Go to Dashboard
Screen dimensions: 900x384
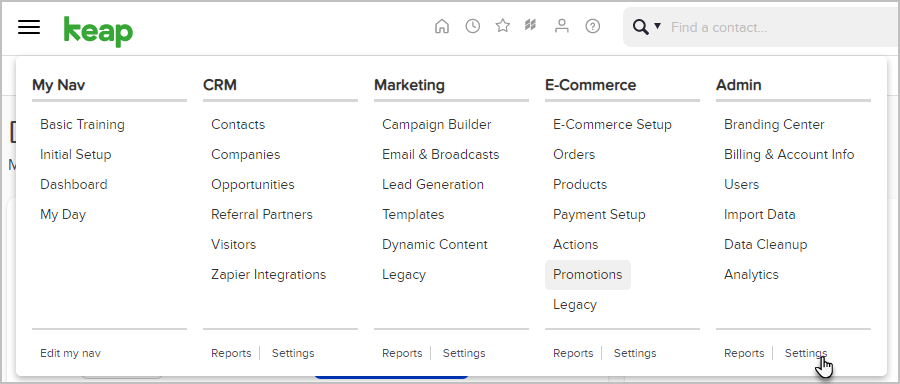tap(73, 184)
